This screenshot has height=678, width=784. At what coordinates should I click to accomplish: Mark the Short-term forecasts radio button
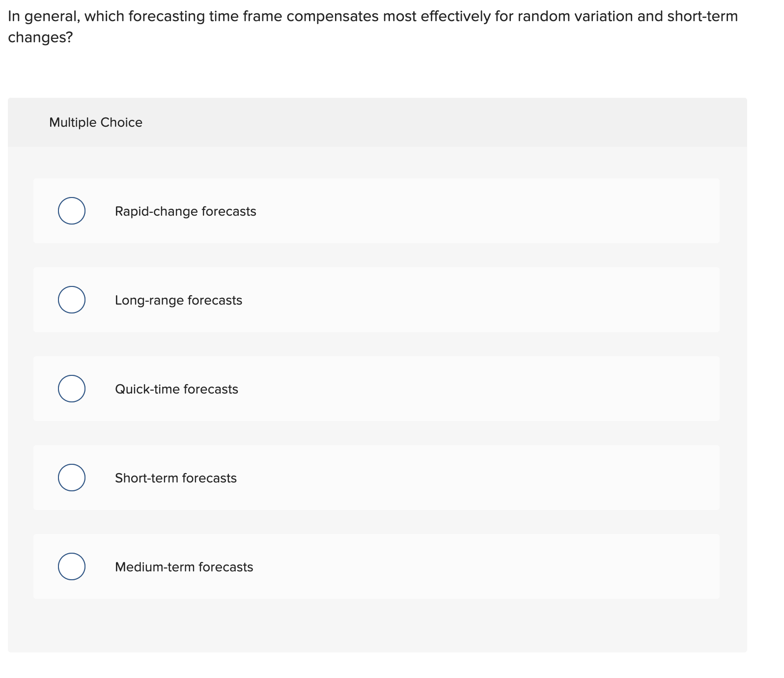tap(72, 478)
